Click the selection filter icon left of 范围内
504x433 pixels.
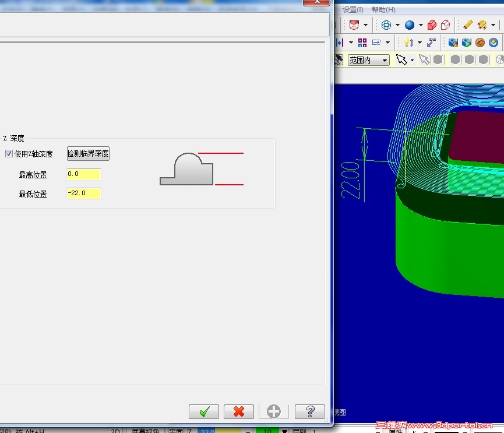pyautogui.click(x=339, y=60)
